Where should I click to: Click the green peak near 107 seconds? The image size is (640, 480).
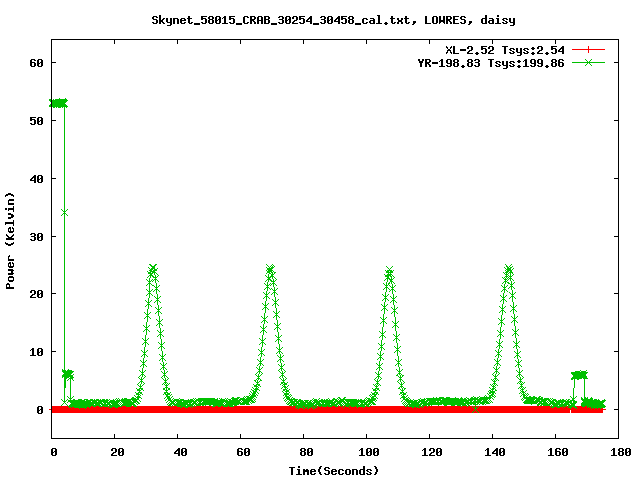tap(389, 271)
